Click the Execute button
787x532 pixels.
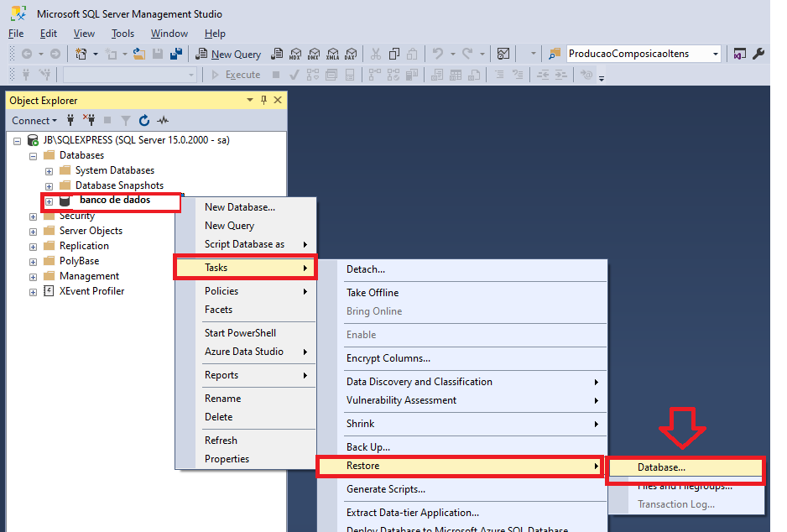pos(237,75)
